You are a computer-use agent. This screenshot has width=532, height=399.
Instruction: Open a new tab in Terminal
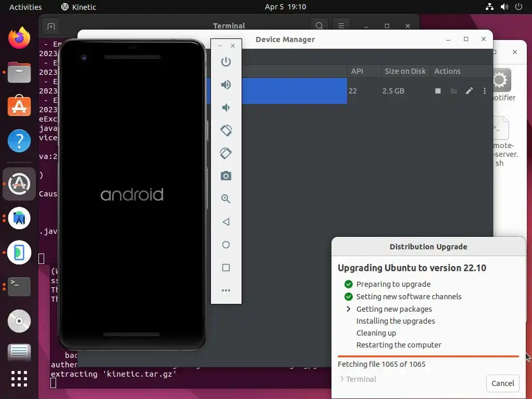51,26
